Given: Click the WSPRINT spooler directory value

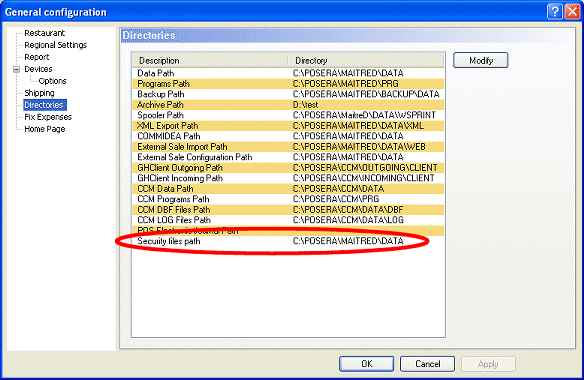Looking at the screenshot, I should (364, 115).
